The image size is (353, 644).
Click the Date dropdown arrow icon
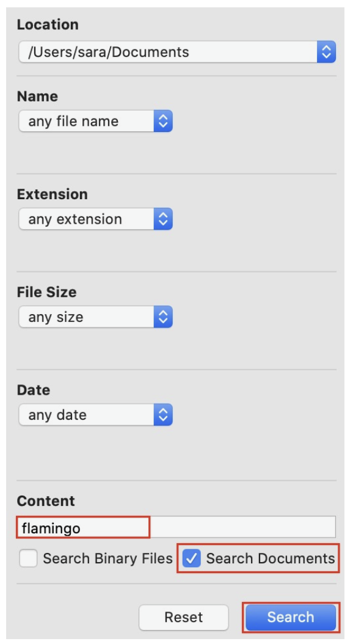pos(163,415)
